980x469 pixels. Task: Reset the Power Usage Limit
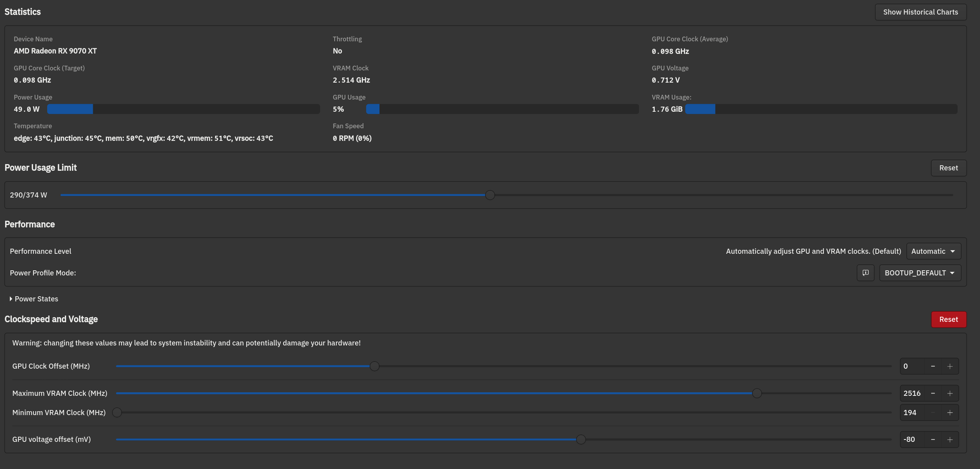pos(948,168)
